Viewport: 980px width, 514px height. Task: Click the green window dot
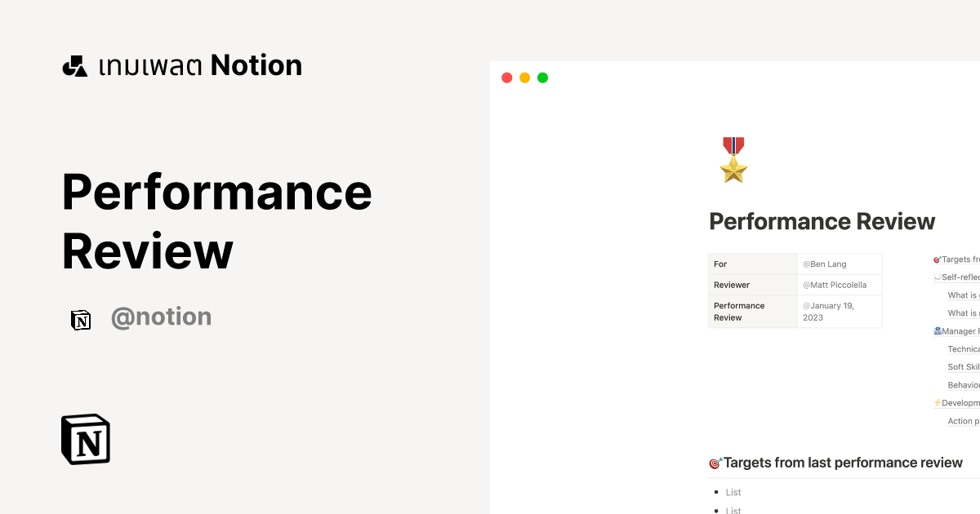click(542, 77)
